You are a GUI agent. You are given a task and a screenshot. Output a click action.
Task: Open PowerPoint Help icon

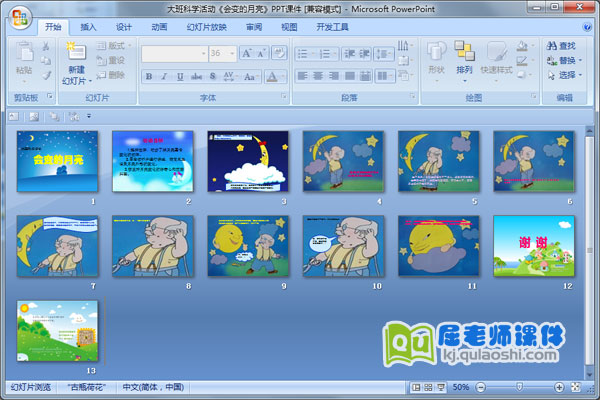pos(587,27)
